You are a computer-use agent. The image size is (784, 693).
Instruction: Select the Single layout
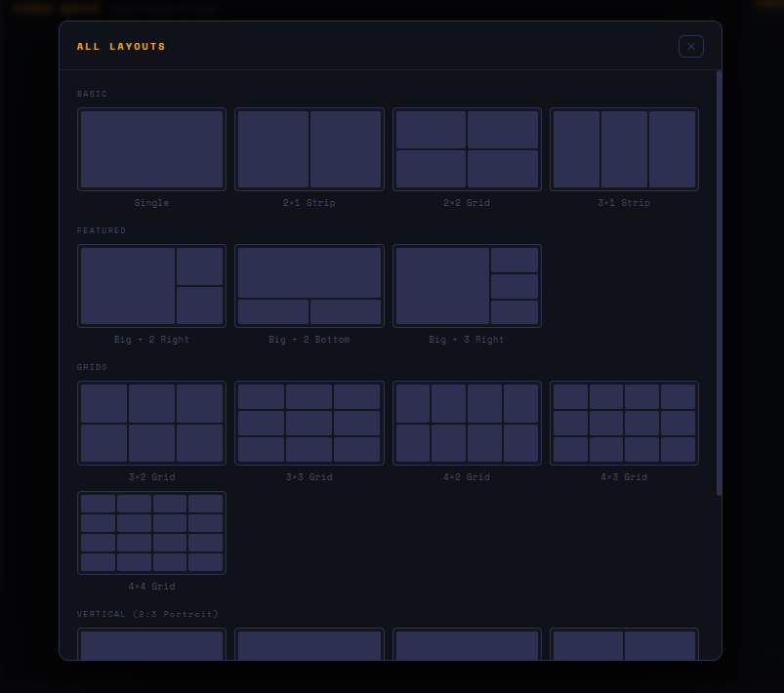coord(151,148)
